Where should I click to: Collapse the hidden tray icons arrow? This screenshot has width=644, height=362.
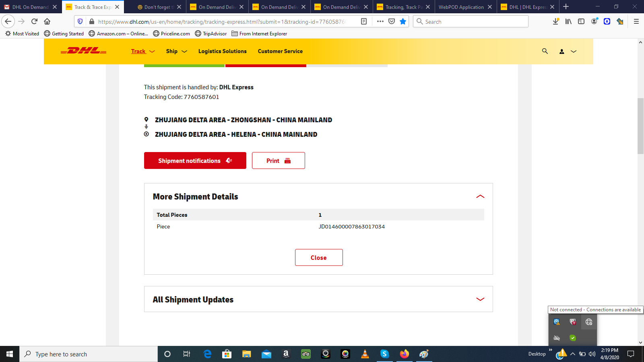573,354
